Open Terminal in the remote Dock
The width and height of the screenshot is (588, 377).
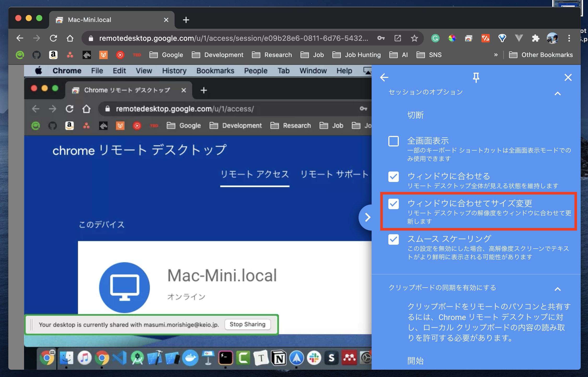tap(226, 358)
